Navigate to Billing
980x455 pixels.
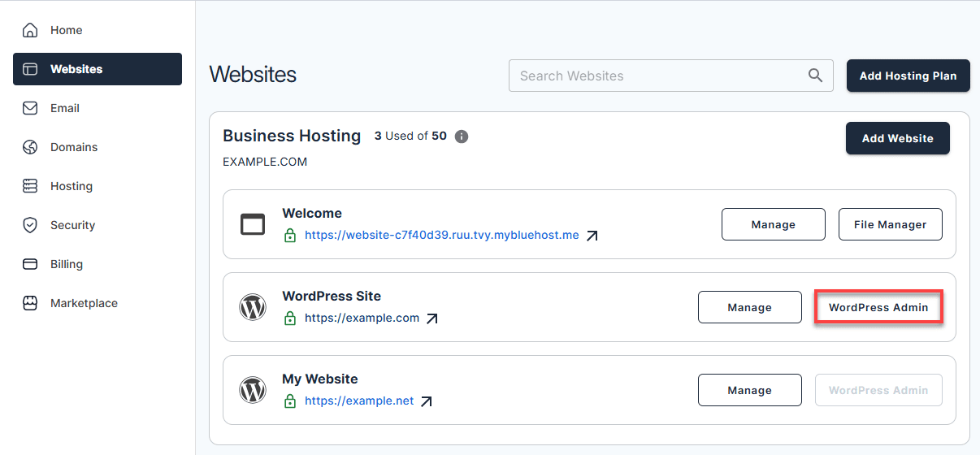click(66, 264)
